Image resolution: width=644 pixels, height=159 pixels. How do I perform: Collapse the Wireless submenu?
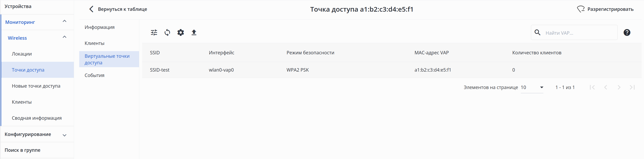(64, 37)
